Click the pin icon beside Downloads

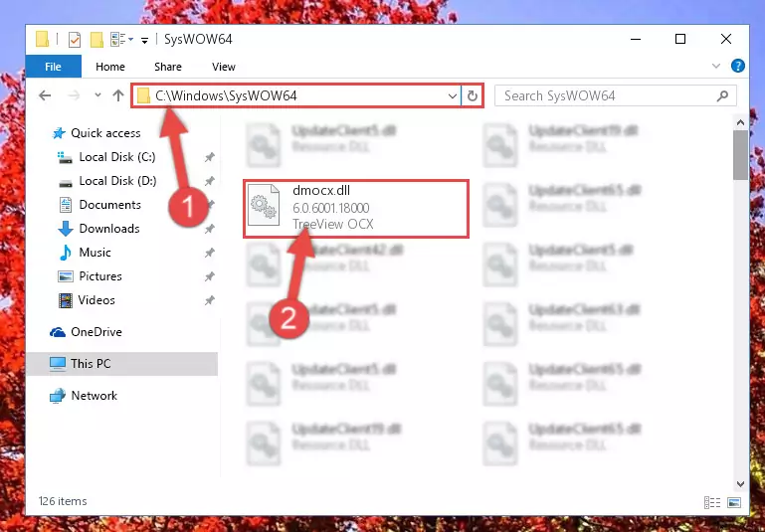209,229
